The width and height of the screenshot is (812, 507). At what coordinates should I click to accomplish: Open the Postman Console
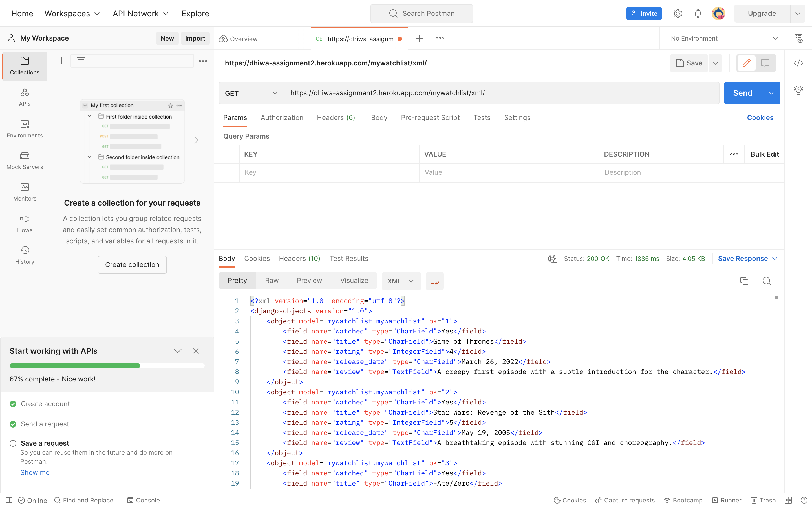point(143,500)
